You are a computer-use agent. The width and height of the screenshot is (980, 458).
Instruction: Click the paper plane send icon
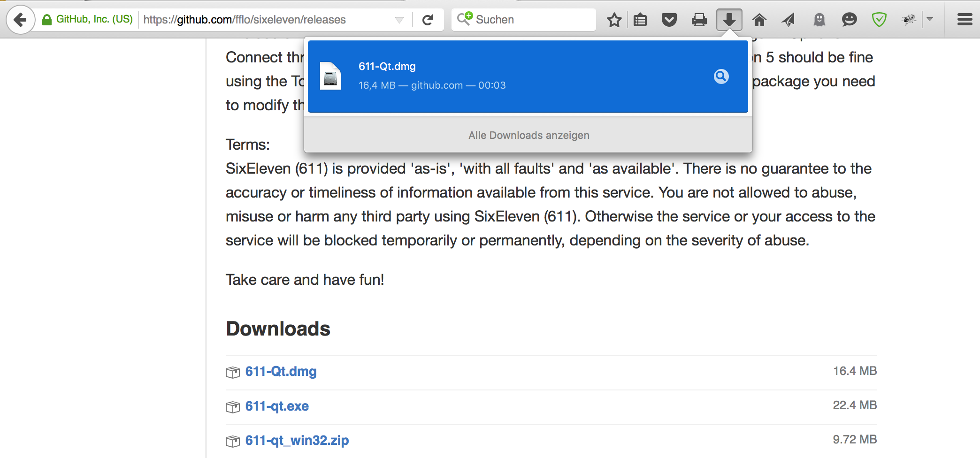click(789, 20)
